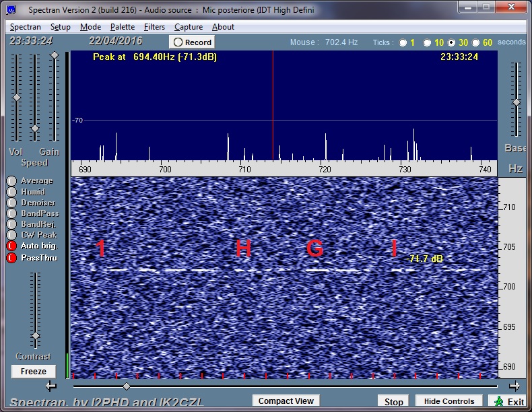Enable the BandRej. filter
Screen dimensions: 532x412
[11, 224]
